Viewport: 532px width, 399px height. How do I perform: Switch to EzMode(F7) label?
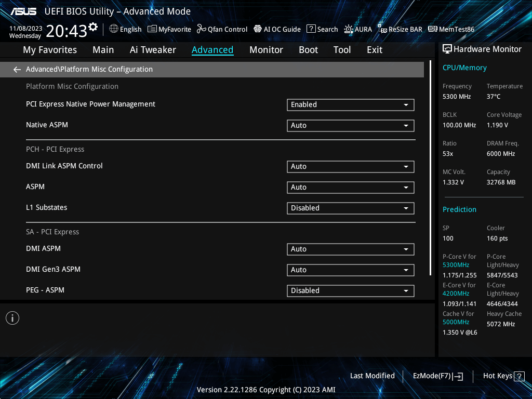(x=432, y=376)
